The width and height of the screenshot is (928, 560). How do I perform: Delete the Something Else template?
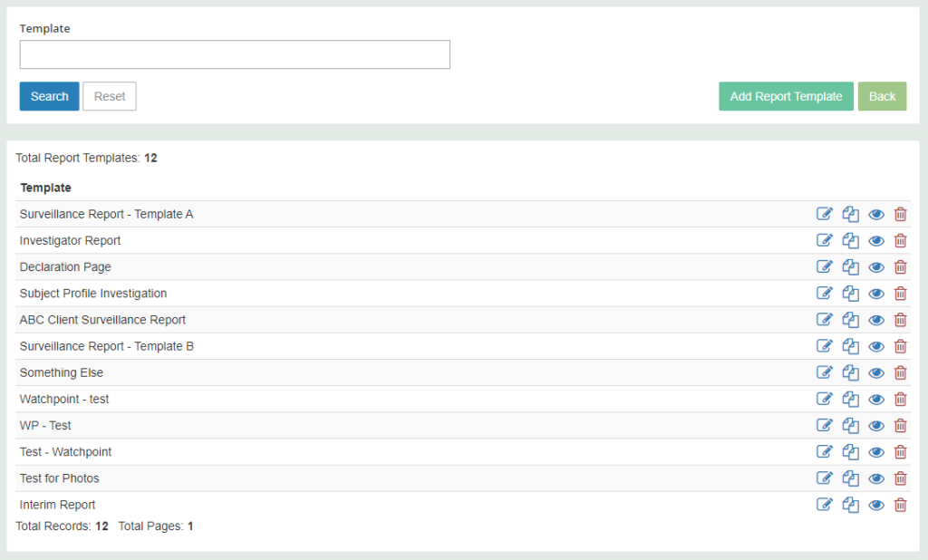(900, 372)
